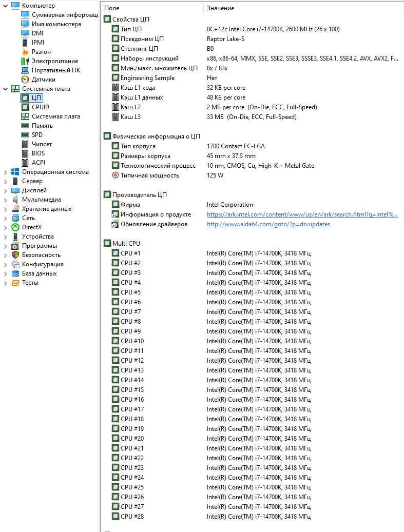Select the Кэш L3 row

pos(253,117)
